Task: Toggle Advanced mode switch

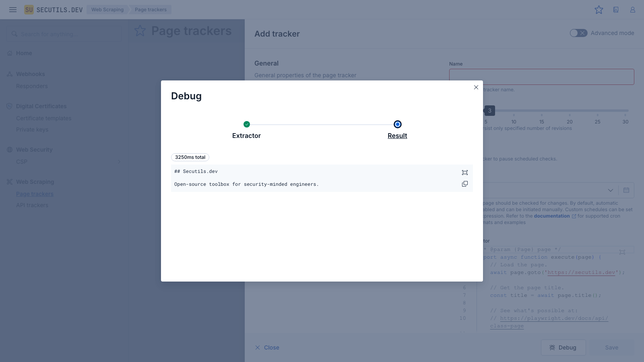Action: 578,33
